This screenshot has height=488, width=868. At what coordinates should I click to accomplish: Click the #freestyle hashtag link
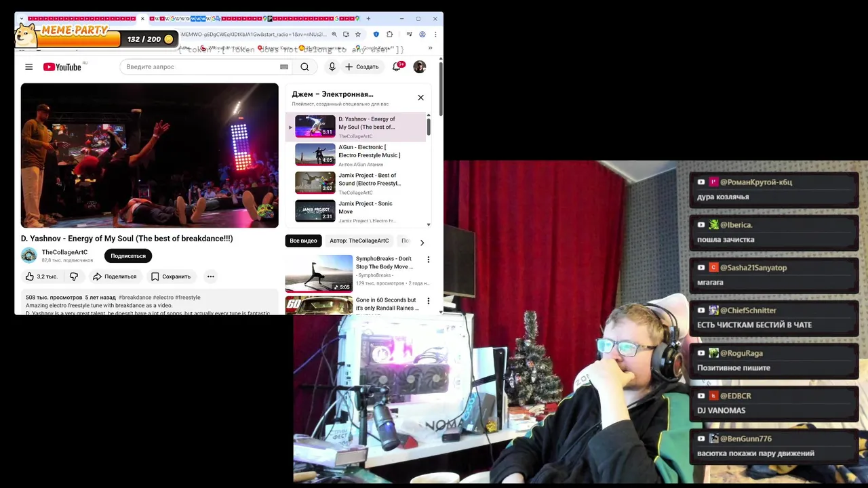(x=188, y=298)
